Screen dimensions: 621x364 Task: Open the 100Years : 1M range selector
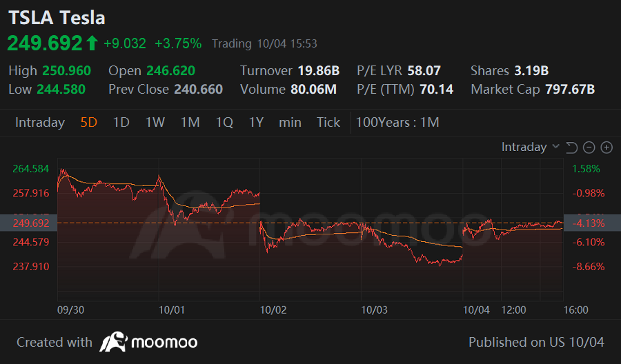pos(397,122)
